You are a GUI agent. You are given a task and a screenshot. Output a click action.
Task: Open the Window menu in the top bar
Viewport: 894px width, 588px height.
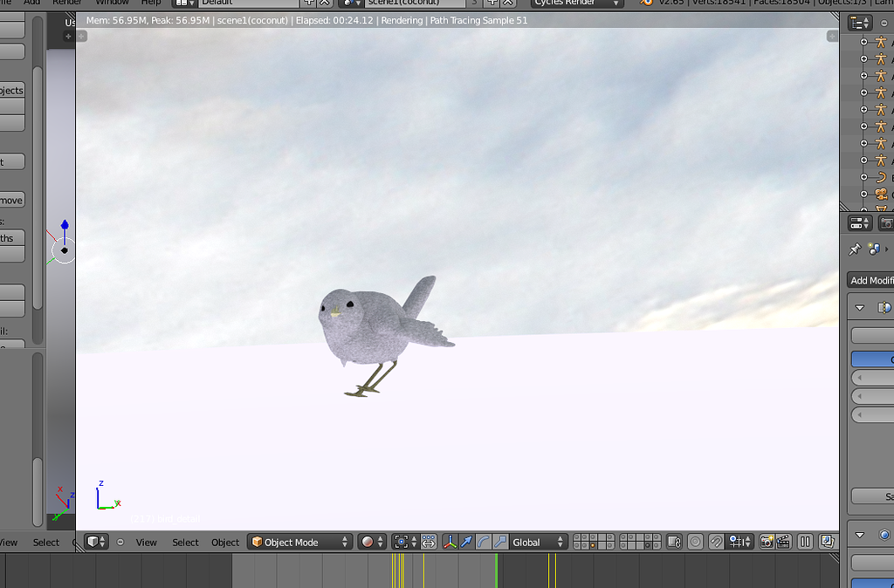pos(112,3)
